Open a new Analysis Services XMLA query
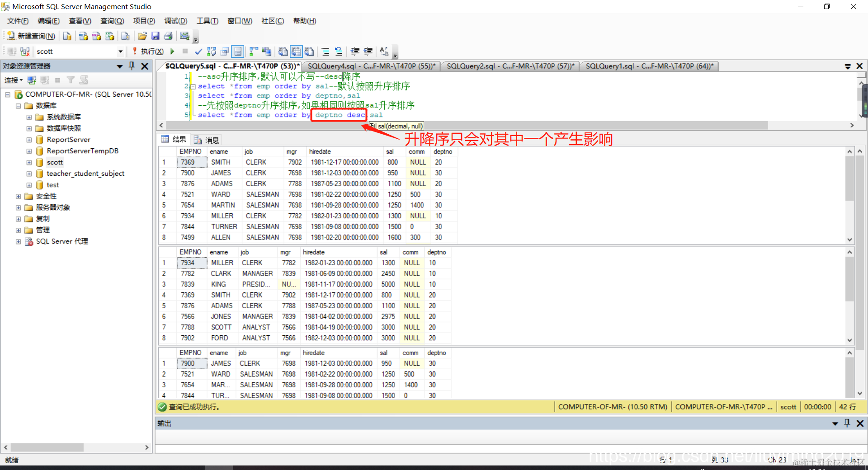Screen dimensions: 868x470 (110, 36)
